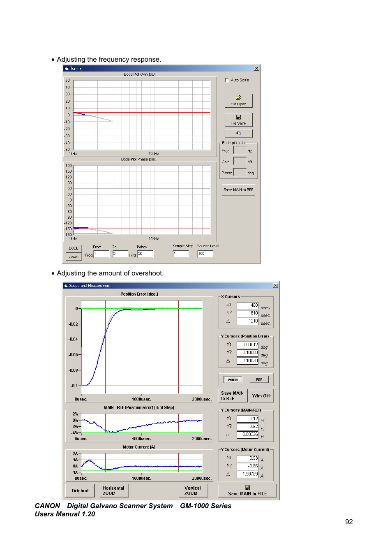
Task: Click the To frequency field
Action: [x=120, y=254]
